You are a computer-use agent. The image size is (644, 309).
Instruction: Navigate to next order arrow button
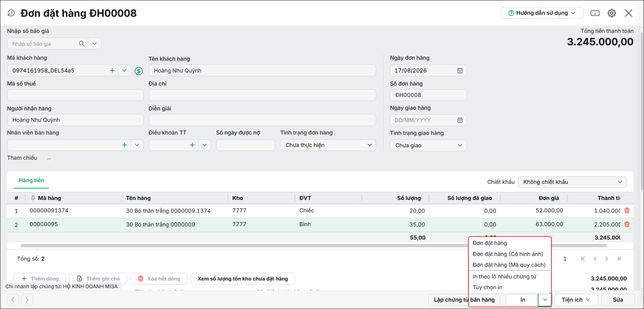point(27,300)
